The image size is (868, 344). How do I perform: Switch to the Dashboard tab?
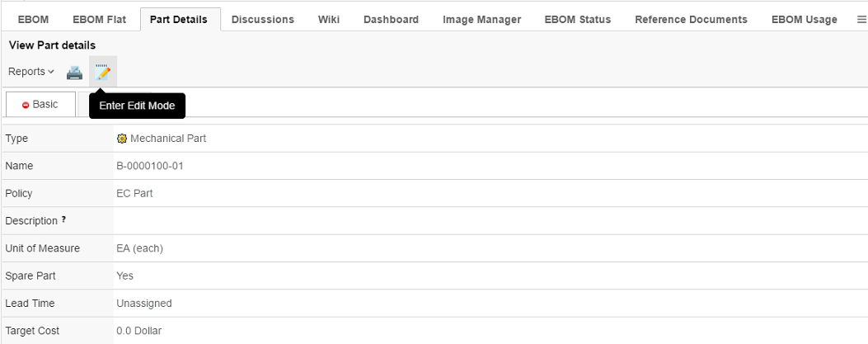tap(391, 20)
